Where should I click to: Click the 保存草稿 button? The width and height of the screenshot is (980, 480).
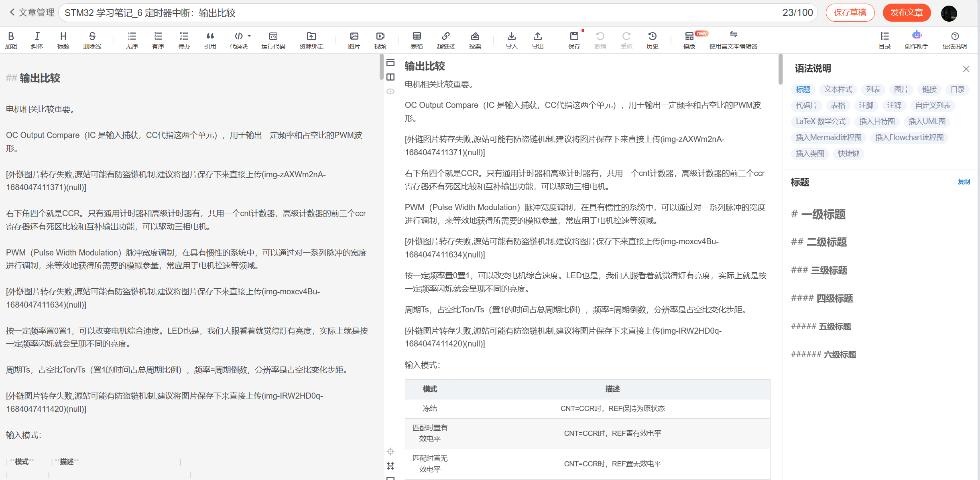pyautogui.click(x=850, y=12)
